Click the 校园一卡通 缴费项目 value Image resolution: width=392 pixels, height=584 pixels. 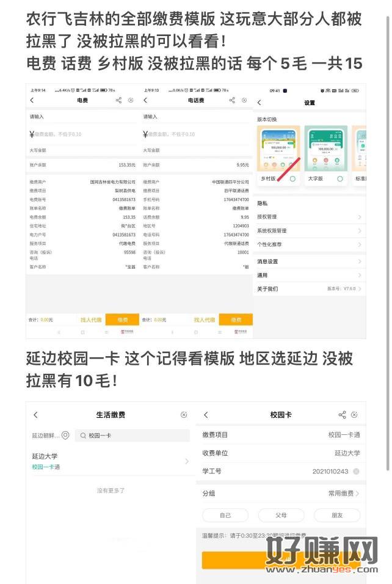[344, 435]
